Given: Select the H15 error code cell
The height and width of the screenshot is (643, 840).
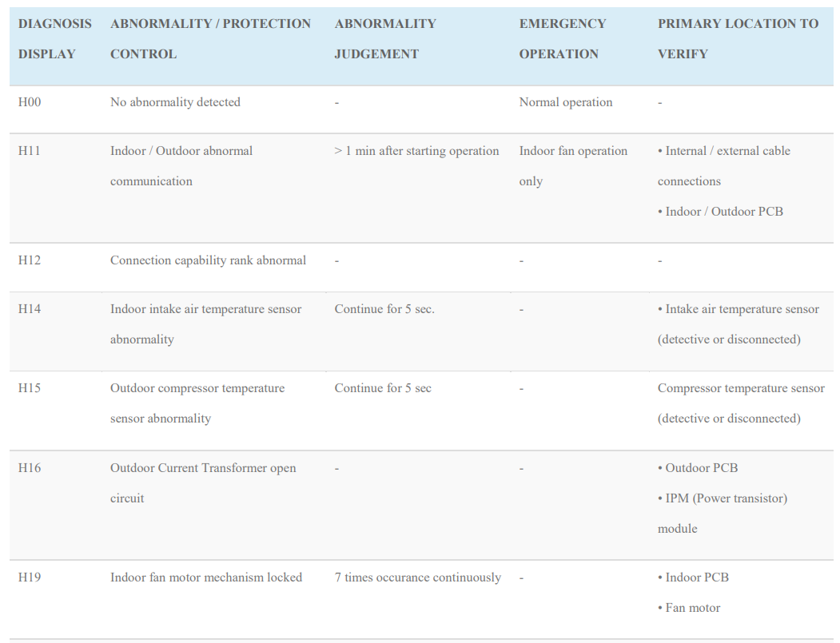Looking at the screenshot, I should (x=30, y=388).
